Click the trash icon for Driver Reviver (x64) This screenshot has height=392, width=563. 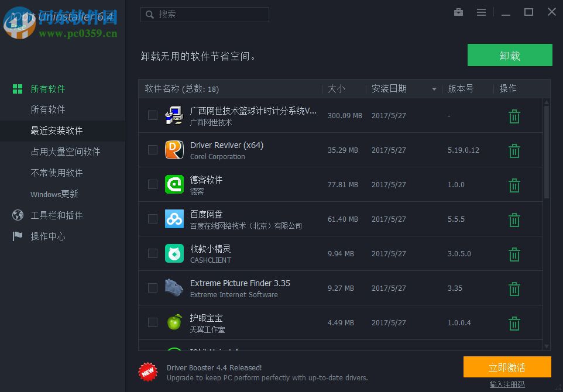514,150
